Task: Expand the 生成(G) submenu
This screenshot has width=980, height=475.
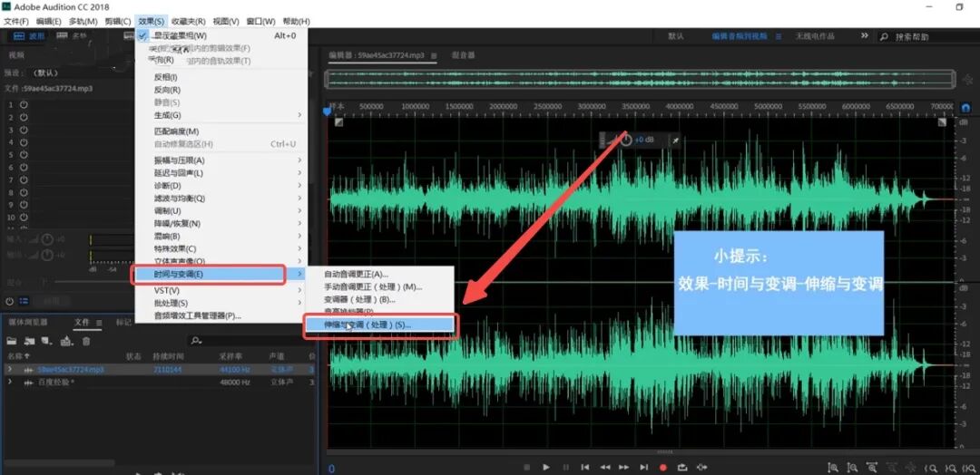Action: coord(222,115)
